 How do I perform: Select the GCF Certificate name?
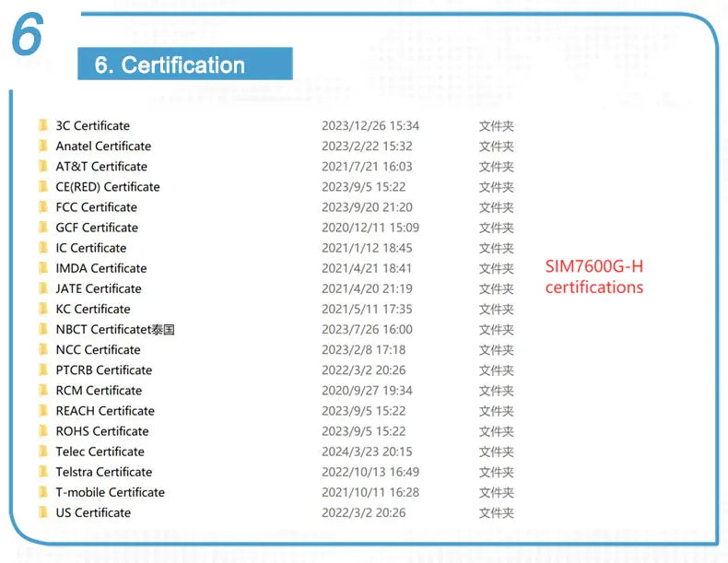point(97,228)
